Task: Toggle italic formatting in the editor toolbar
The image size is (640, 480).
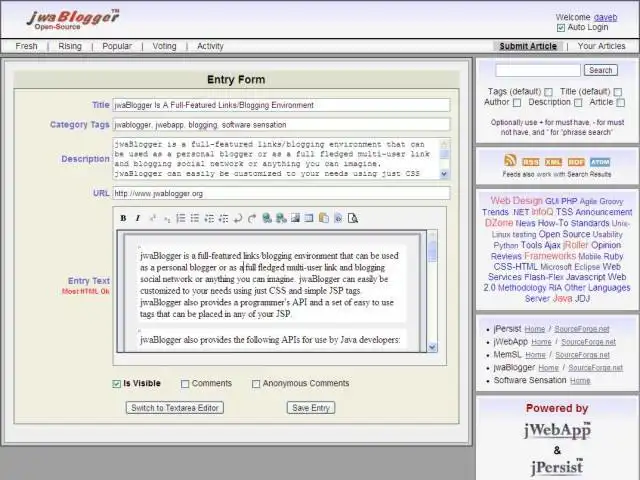Action: (138, 218)
